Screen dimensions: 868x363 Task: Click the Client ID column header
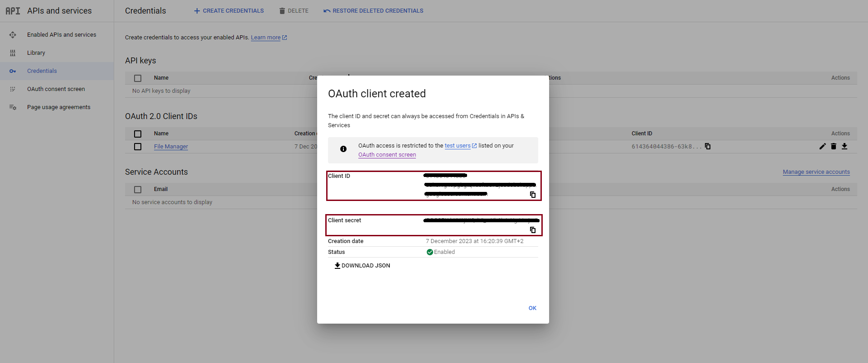click(x=642, y=134)
